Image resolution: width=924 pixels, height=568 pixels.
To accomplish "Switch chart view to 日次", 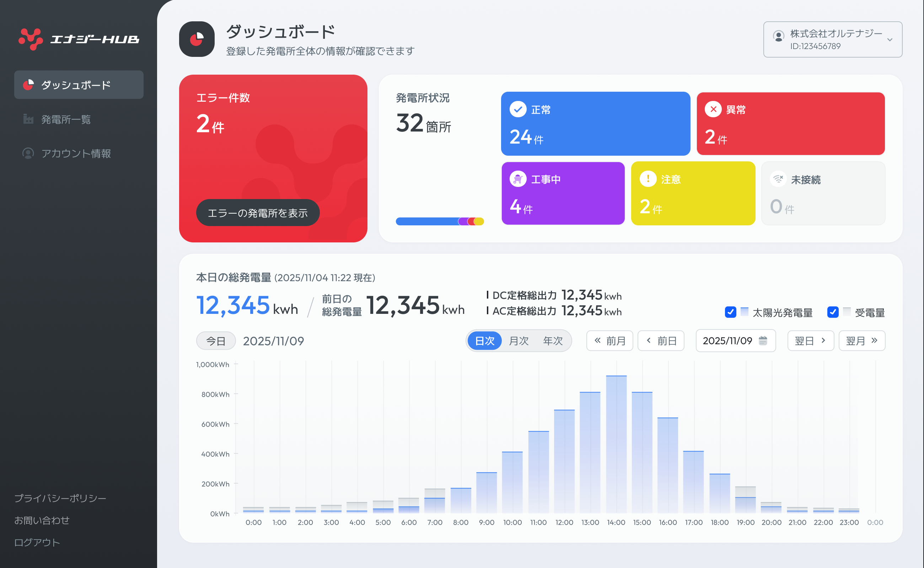I will pos(484,341).
